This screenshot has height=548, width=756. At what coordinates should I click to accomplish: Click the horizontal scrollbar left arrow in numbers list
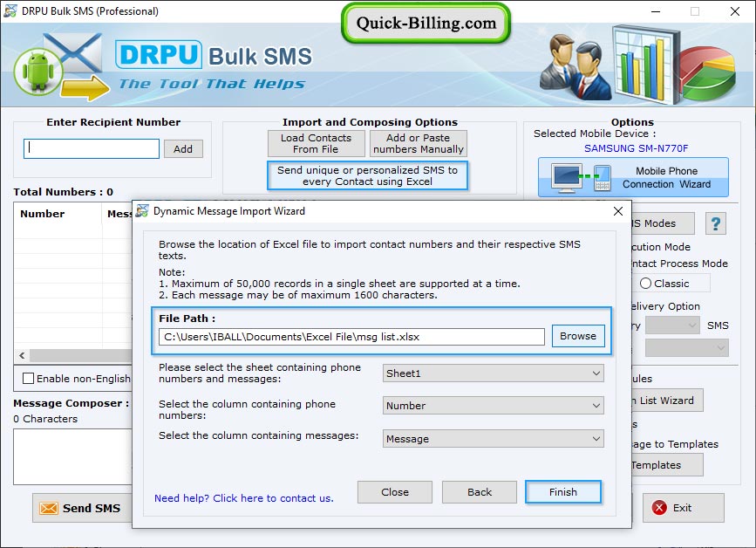22,355
